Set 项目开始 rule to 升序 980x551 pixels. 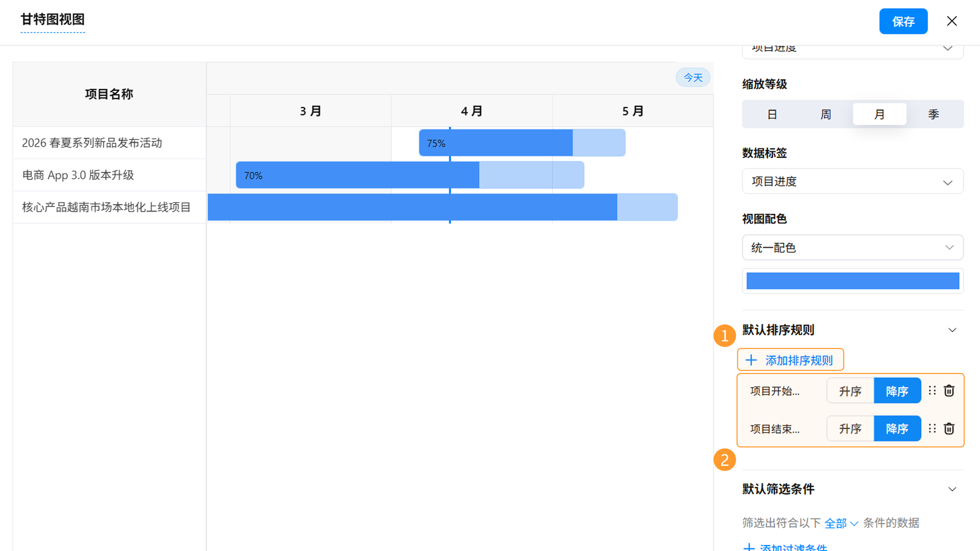pos(850,391)
